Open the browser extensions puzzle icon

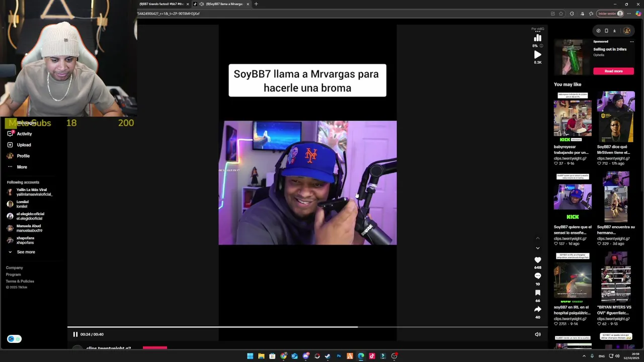tap(572, 14)
